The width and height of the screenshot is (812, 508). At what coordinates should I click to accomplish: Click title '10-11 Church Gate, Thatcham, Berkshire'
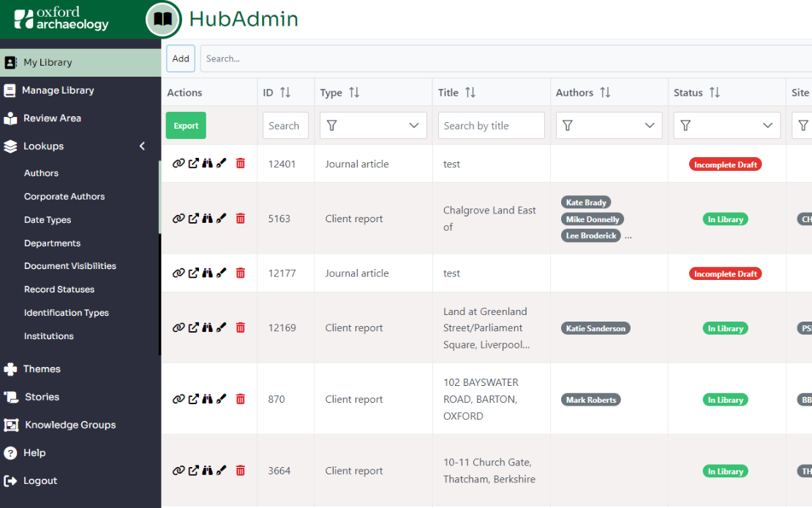489,470
